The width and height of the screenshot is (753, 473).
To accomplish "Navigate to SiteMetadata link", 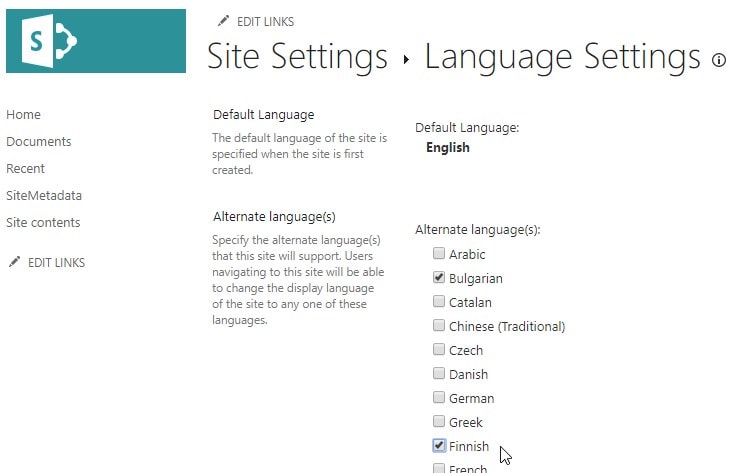I will pyautogui.click(x=44, y=196).
